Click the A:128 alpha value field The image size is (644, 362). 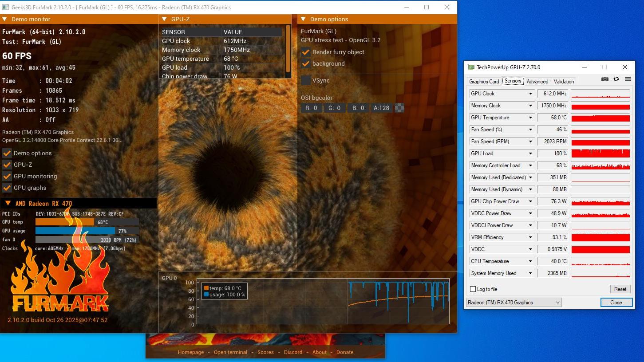pos(381,108)
